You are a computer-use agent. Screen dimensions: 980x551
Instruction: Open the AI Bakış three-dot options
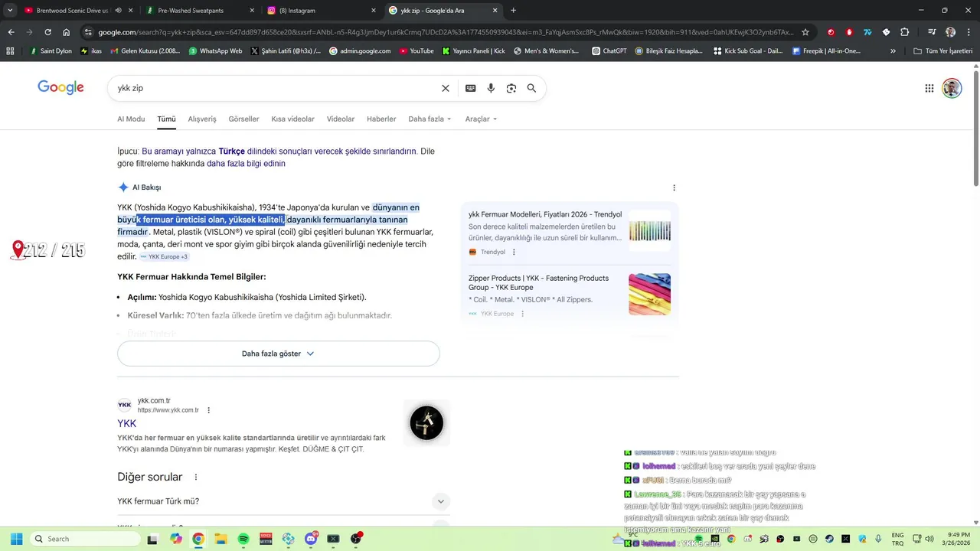pyautogui.click(x=674, y=187)
